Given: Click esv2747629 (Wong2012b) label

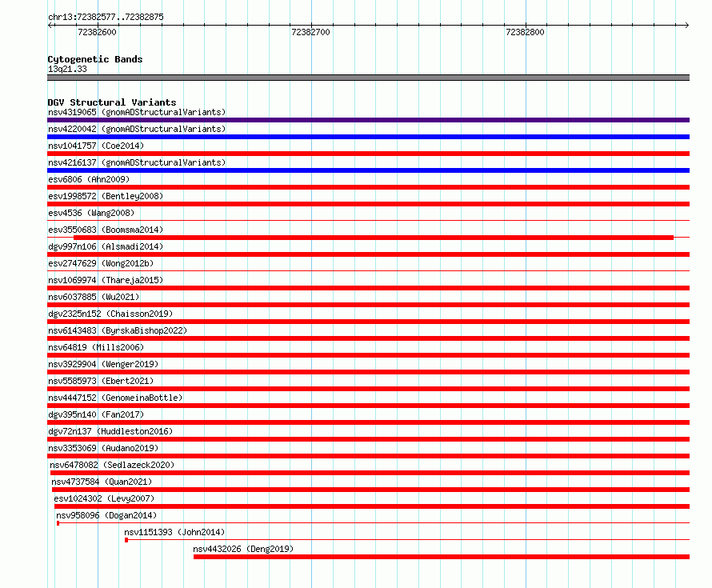Looking at the screenshot, I should (101, 263).
